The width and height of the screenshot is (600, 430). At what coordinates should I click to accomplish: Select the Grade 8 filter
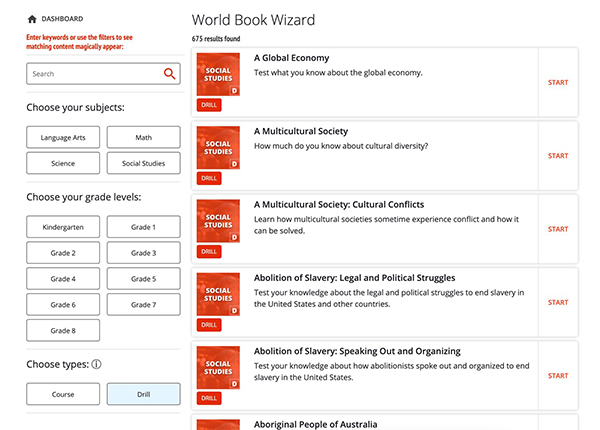coord(63,331)
